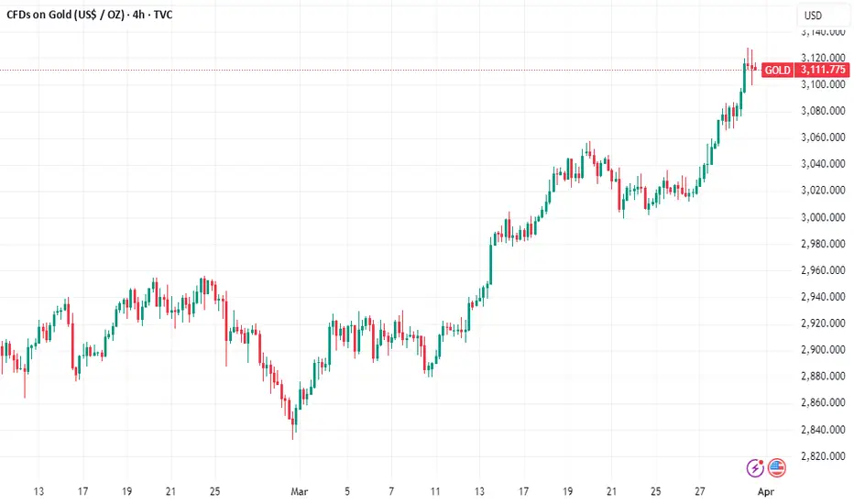Click the 2,900.000 price axis label
Screen dimensions: 854x504
coord(823,350)
